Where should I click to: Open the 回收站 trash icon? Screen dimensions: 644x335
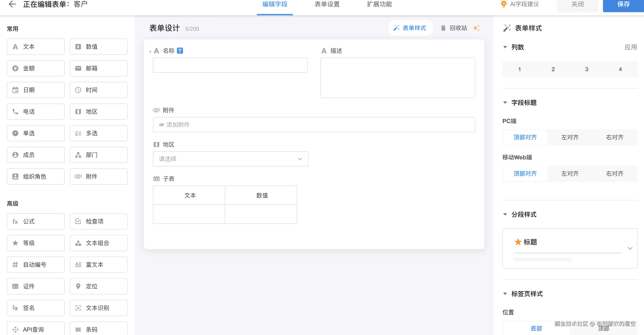point(443,28)
